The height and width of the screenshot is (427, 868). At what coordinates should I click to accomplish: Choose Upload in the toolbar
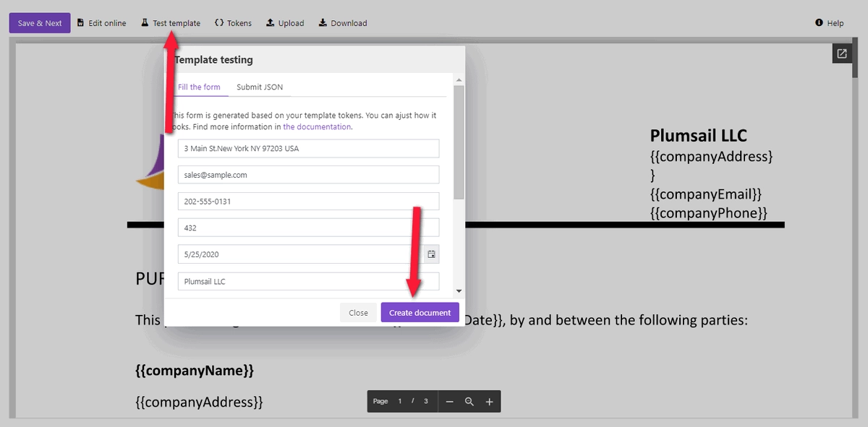[x=285, y=23]
